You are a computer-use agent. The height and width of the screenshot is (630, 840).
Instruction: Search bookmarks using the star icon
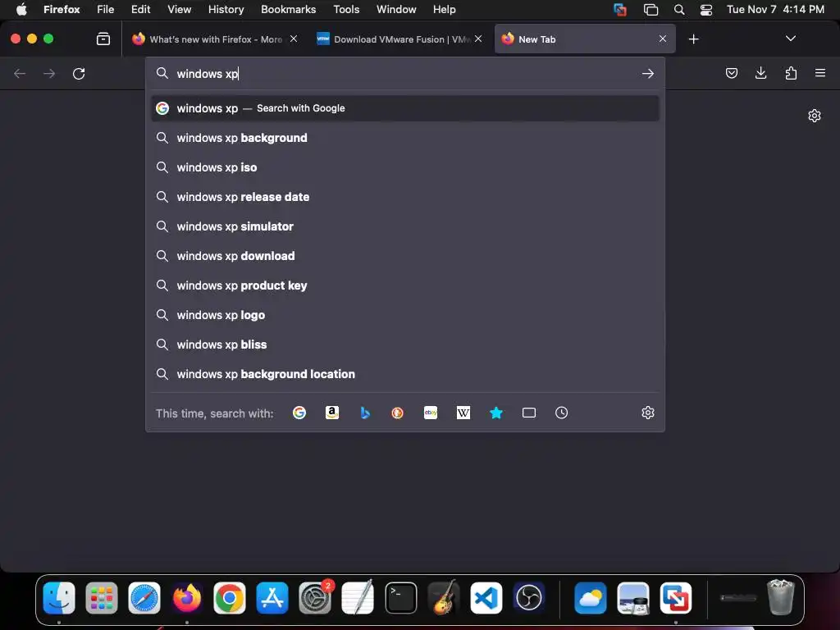click(x=496, y=413)
